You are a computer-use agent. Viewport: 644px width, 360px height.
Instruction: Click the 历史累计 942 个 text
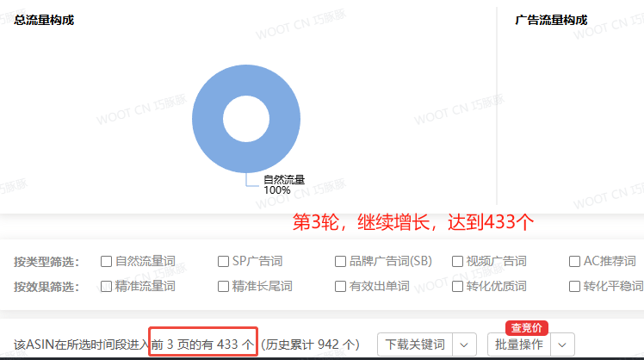(311, 344)
